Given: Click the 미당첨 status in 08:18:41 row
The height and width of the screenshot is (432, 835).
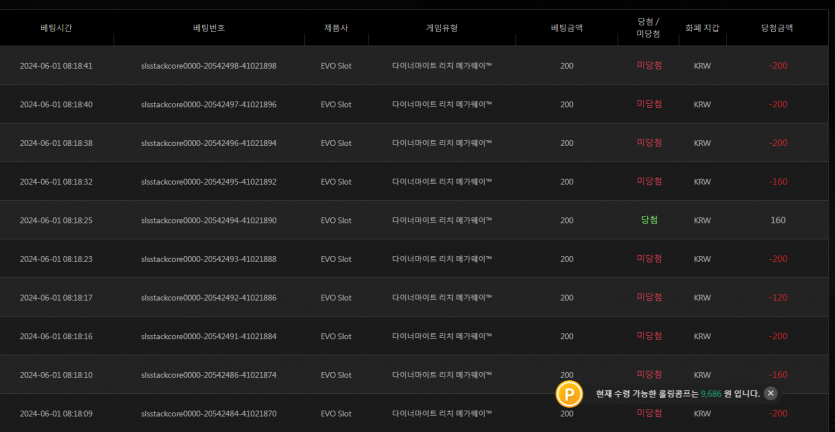Looking at the screenshot, I should pyautogui.click(x=649, y=66).
